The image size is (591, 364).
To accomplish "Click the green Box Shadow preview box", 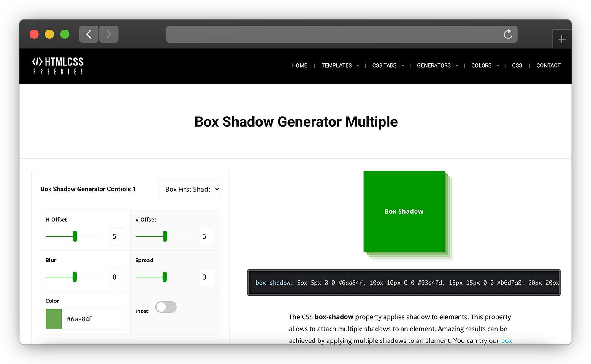I will tap(404, 211).
